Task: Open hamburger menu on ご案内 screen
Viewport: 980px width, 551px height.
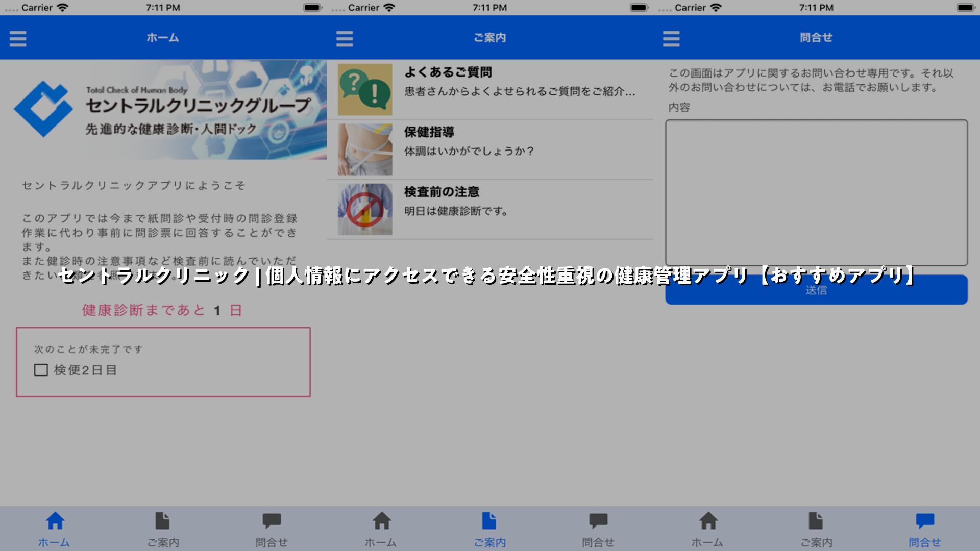Action: [x=345, y=38]
